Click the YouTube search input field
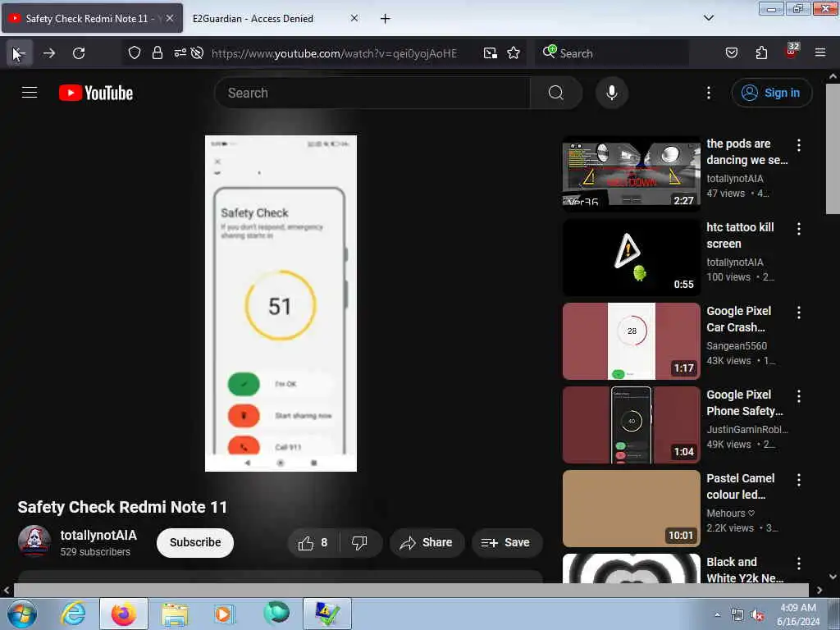The width and height of the screenshot is (840, 630). [x=372, y=93]
